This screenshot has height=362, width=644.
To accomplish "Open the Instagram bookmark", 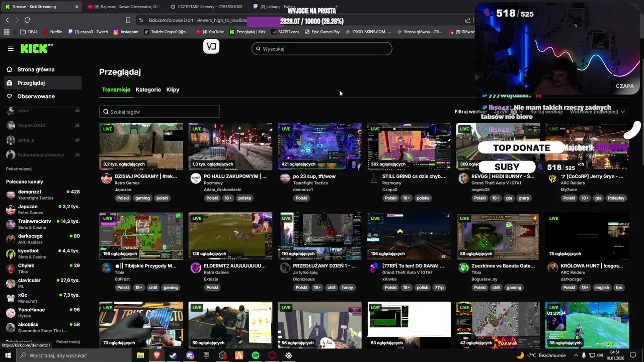I will (126, 32).
